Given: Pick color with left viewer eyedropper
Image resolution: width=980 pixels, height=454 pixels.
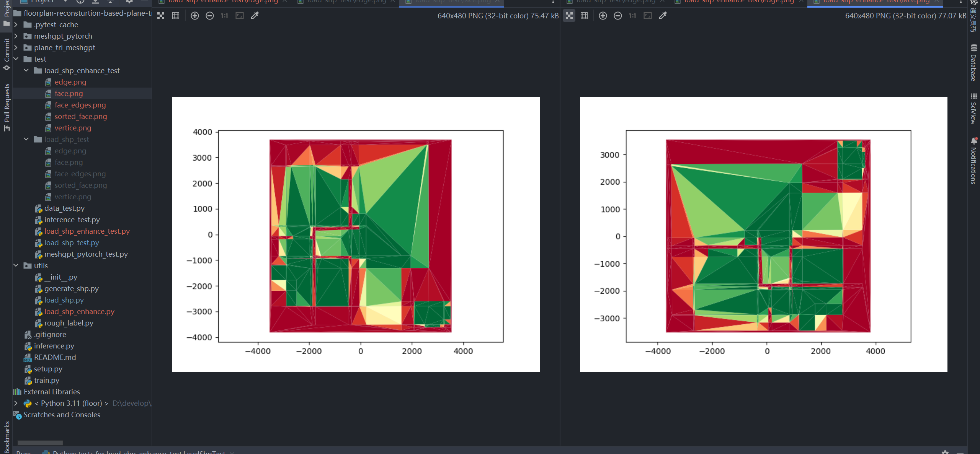Looking at the screenshot, I should pyautogui.click(x=255, y=16).
